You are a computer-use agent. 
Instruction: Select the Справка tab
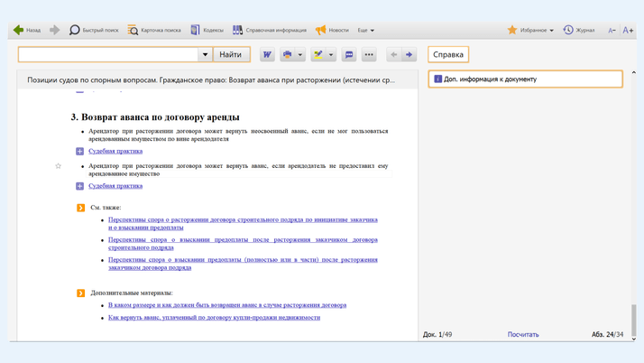(448, 55)
